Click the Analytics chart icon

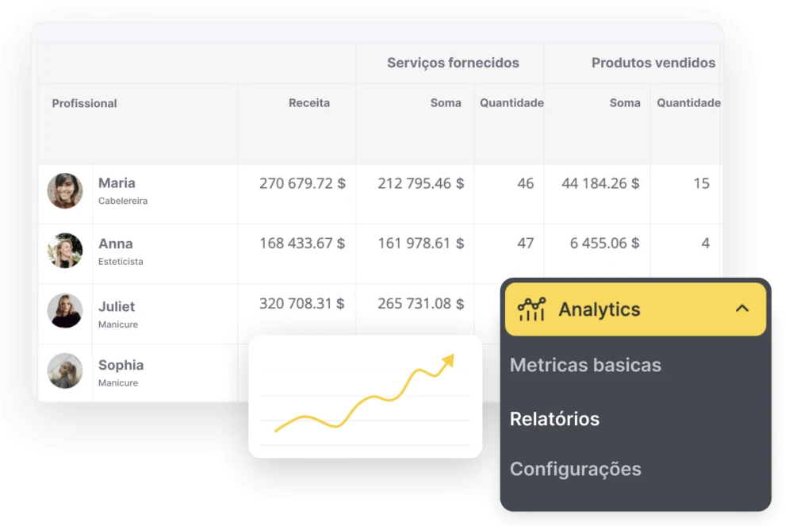(x=531, y=309)
